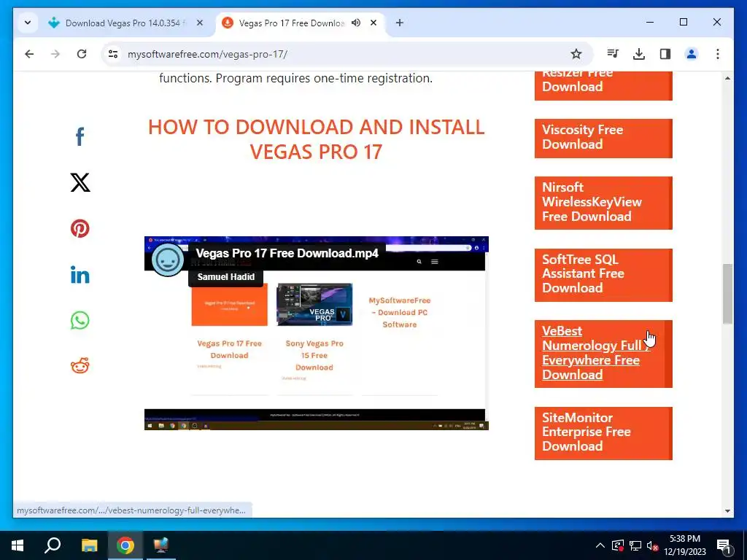Close the Download Vegas Pro 14 tab
747x560 pixels.
click(200, 23)
